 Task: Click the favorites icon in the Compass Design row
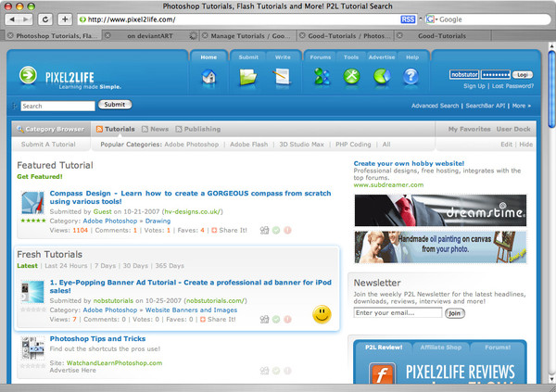pyautogui.click(x=264, y=230)
